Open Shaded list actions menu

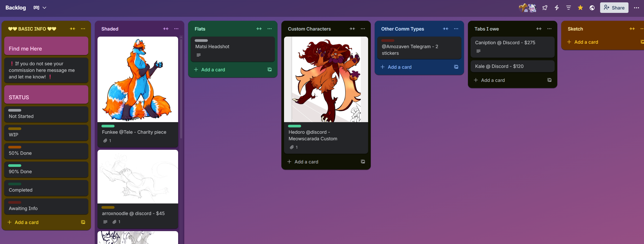click(176, 29)
